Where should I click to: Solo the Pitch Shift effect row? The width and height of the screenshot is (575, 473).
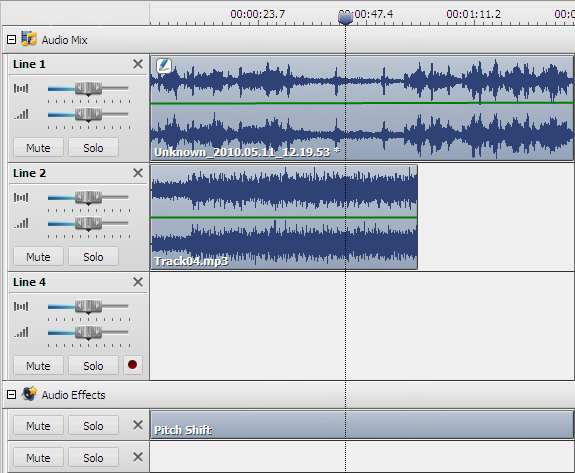94,425
